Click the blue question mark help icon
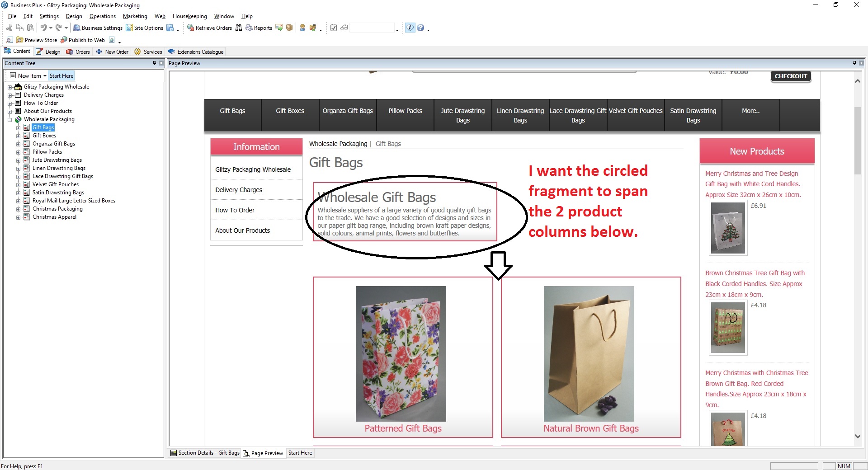 click(x=420, y=28)
